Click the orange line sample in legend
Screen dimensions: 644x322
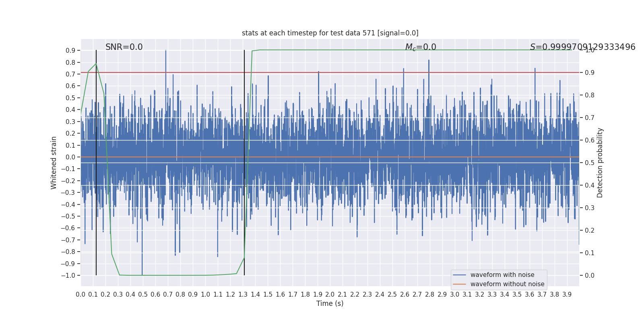(x=460, y=284)
